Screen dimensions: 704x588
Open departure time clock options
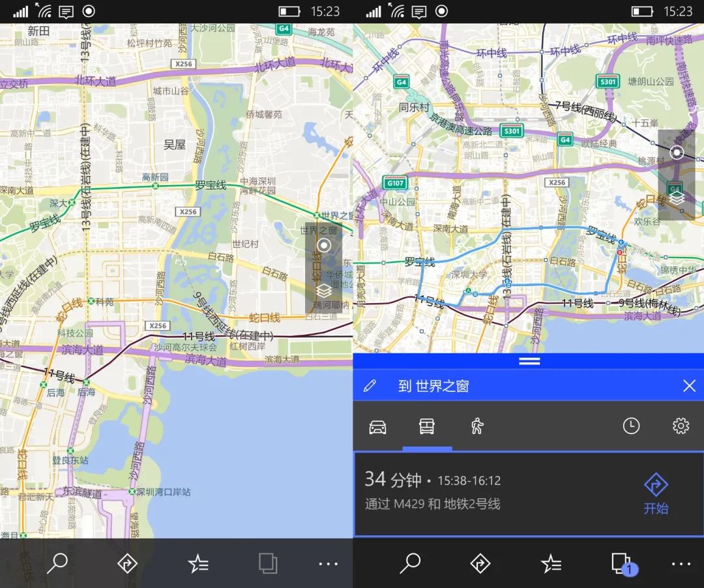click(x=631, y=426)
